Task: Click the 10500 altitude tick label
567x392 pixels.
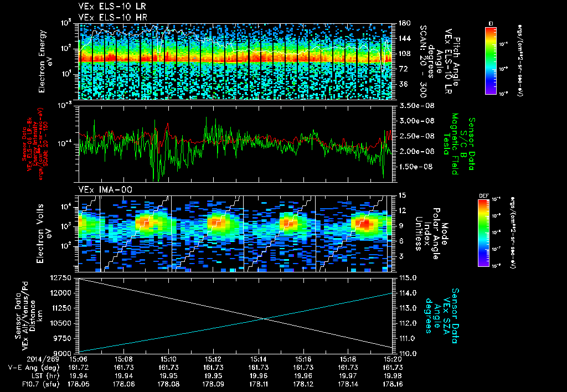Action: (x=61, y=323)
